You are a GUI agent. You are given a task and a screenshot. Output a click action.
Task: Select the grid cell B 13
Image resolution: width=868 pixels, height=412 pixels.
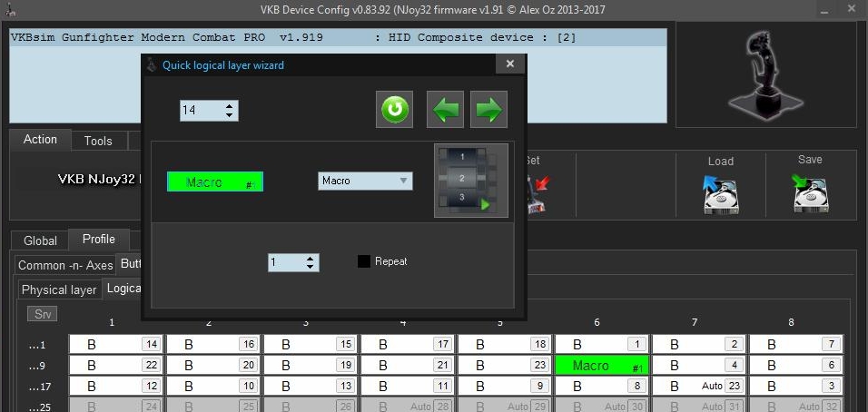pos(310,386)
